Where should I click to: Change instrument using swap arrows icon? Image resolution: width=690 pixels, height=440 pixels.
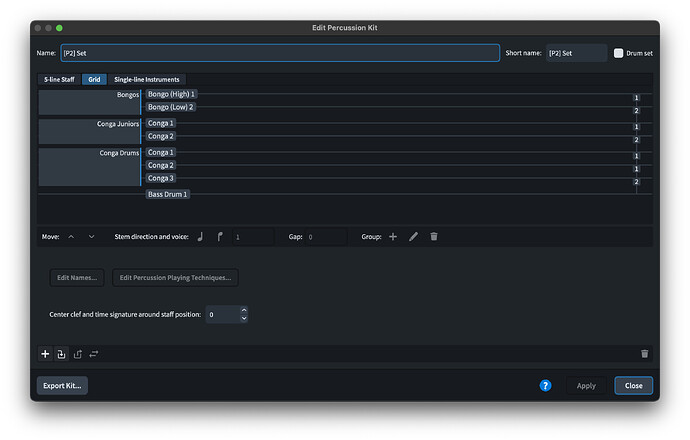94,354
